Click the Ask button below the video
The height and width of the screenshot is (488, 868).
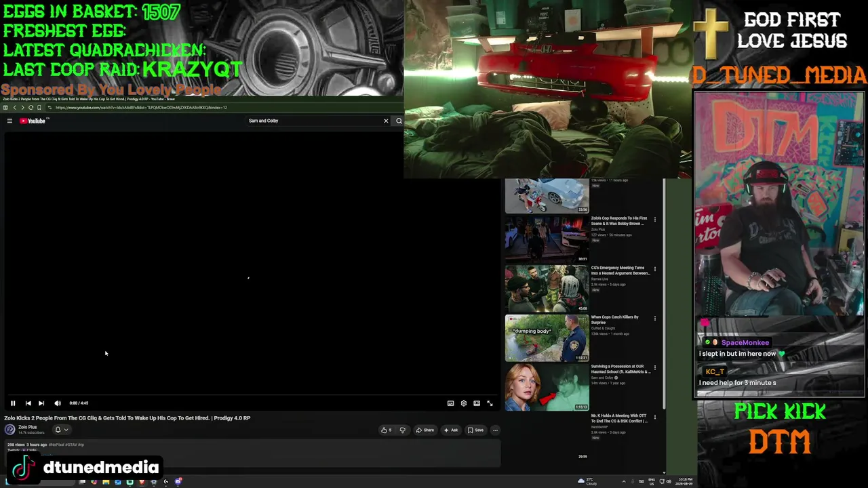pyautogui.click(x=451, y=430)
